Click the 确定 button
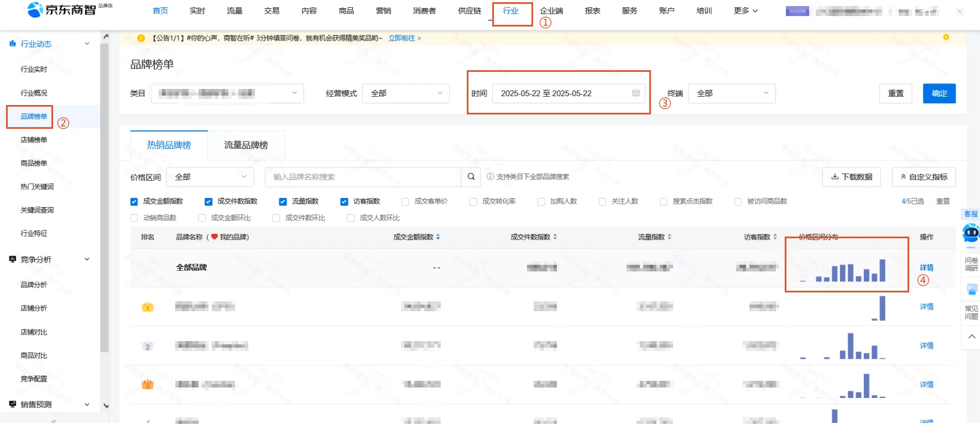The width and height of the screenshot is (980, 440). [939, 93]
